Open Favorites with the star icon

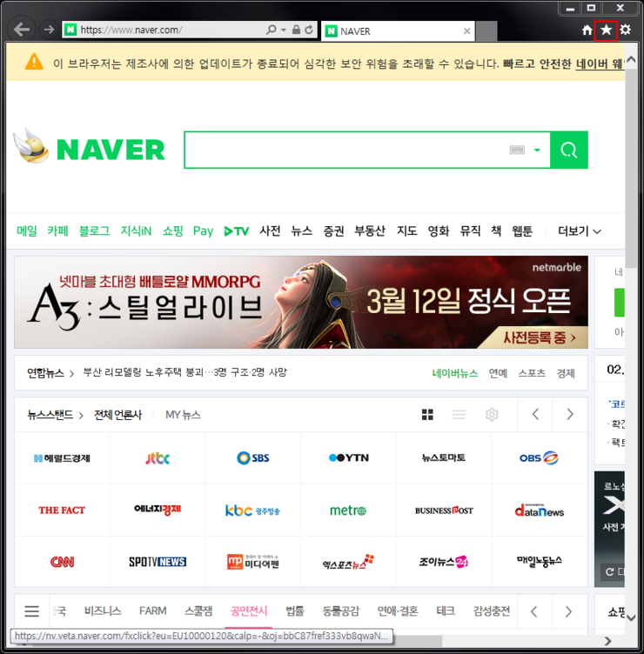(x=606, y=30)
